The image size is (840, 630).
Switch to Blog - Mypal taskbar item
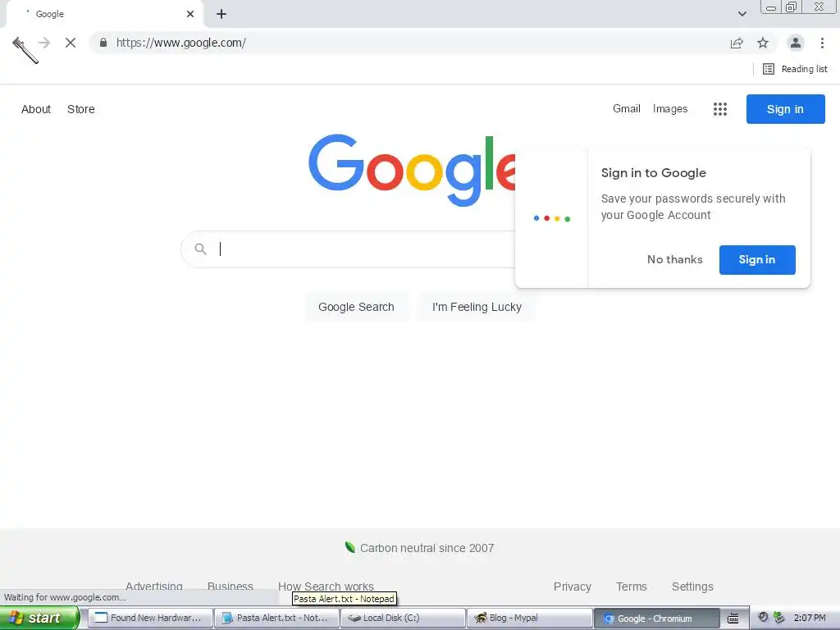pos(530,619)
